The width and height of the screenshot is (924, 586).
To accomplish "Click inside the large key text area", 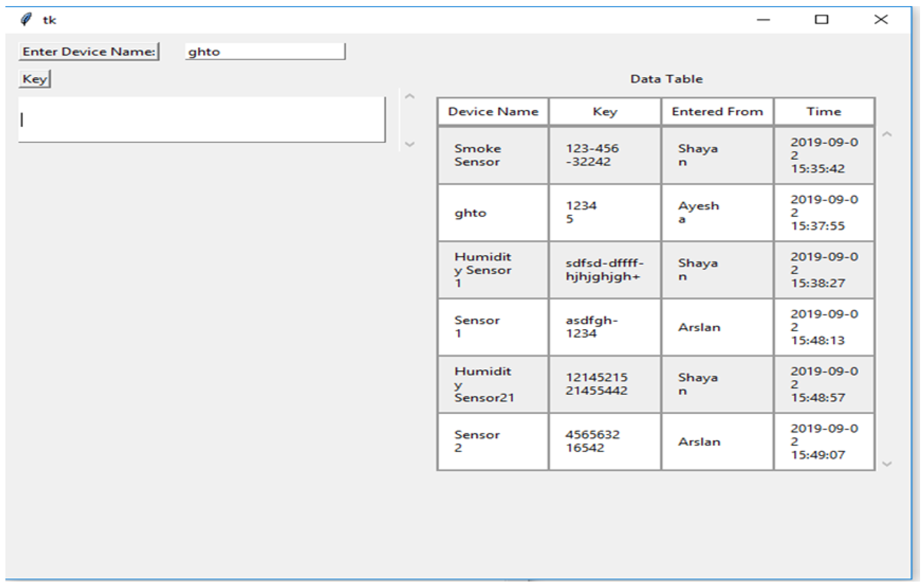I will tap(201, 120).
